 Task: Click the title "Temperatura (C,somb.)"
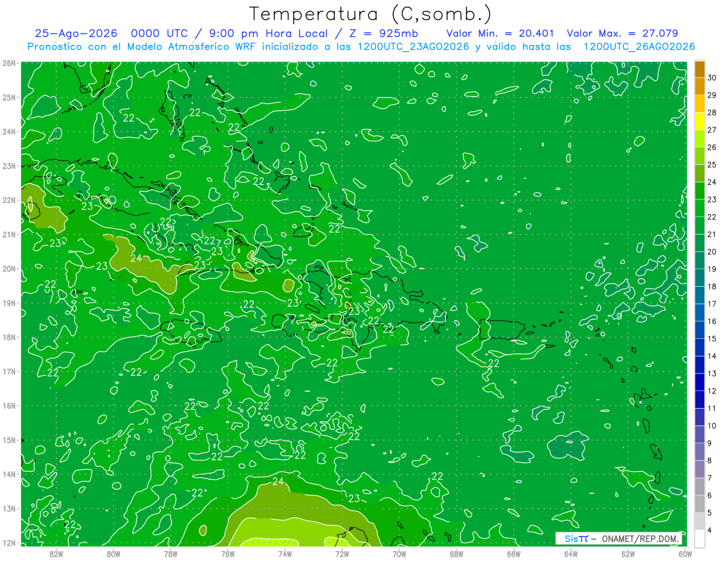pyautogui.click(x=371, y=14)
